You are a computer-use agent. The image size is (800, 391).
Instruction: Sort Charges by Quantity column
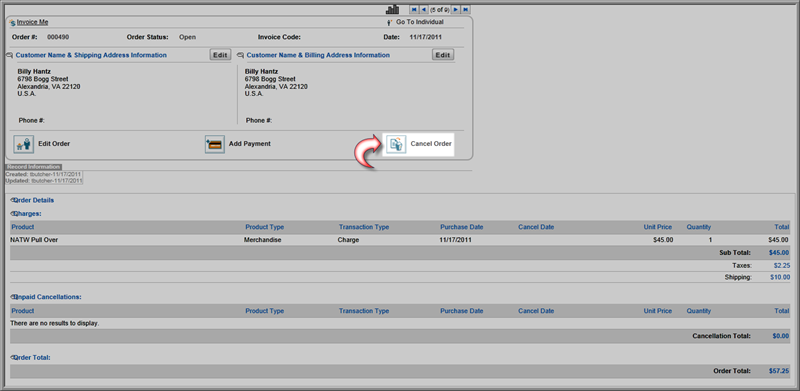coord(698,227)
